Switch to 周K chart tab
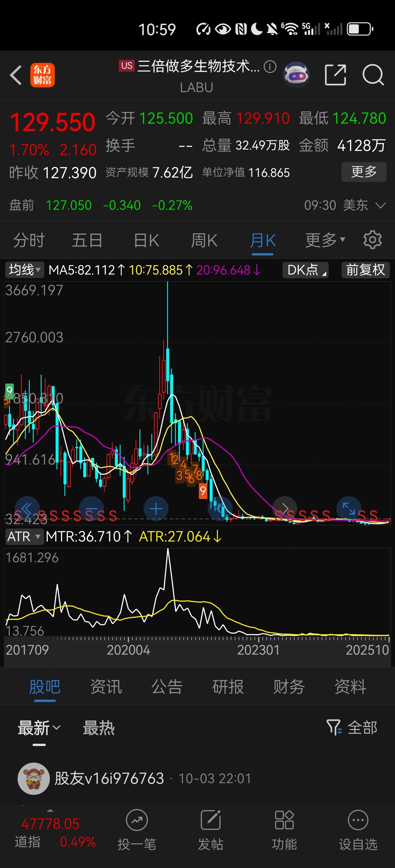Image resolution: width=395 pixels, height=868 pixels. point(204,240)
